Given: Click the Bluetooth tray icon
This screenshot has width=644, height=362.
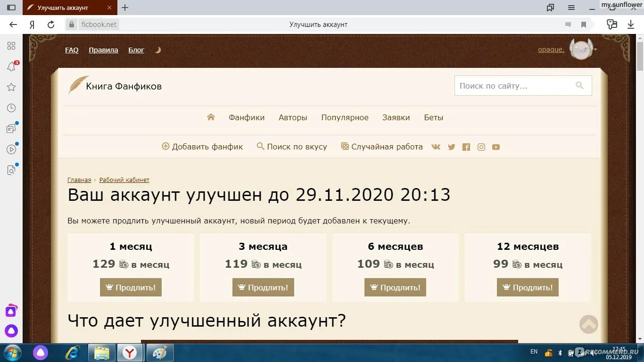Looking at the screenshot, I should tap(560, 352).
